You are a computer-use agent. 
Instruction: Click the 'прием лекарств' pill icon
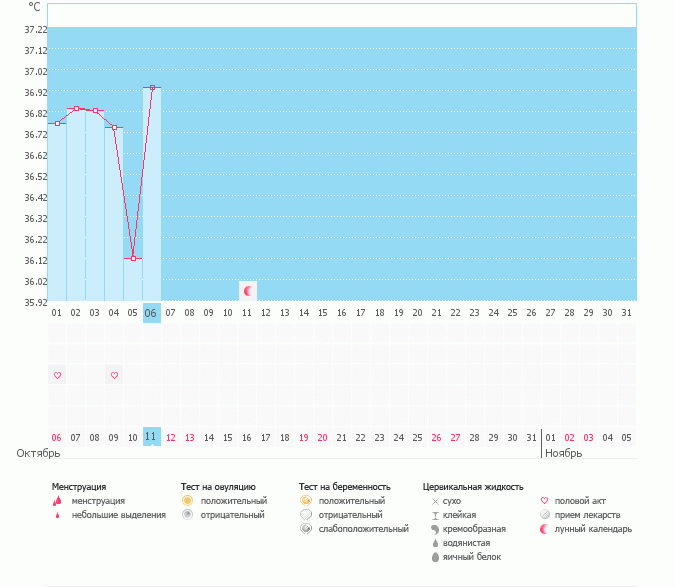(545, 515)
